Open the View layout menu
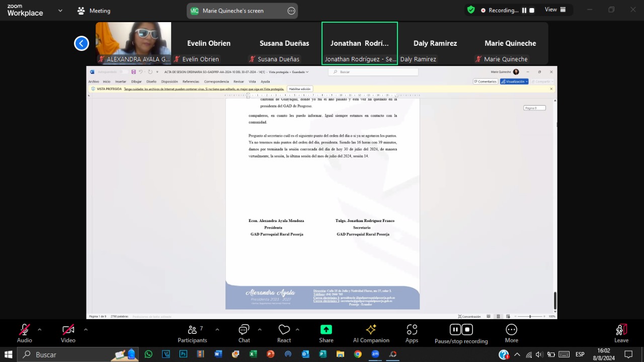 (555, 10)
